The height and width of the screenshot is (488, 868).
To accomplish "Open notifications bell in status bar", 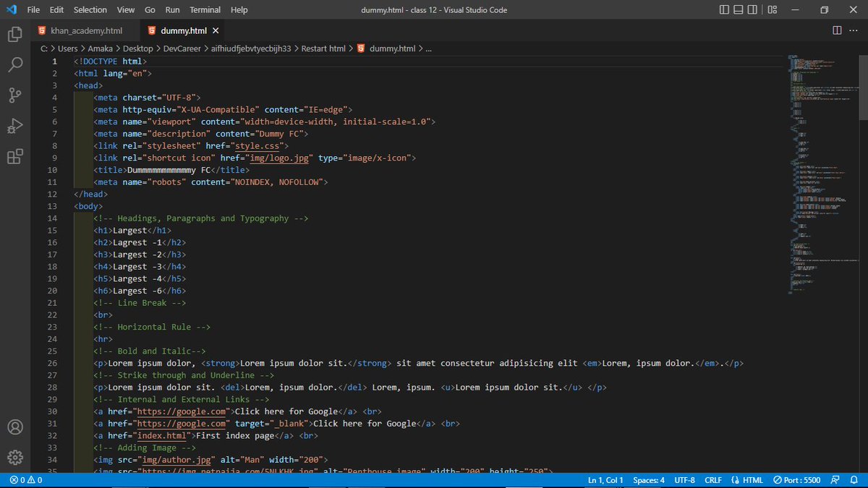I will [x=854, y=480].
